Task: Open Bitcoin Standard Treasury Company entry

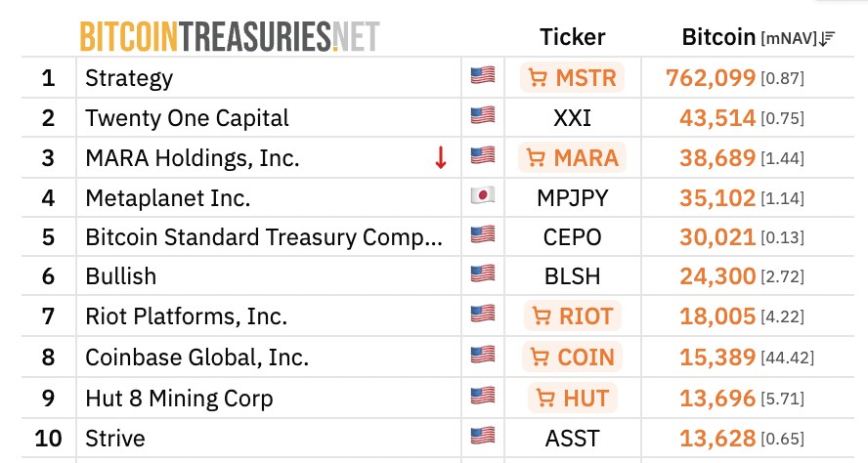Action: 264,237
